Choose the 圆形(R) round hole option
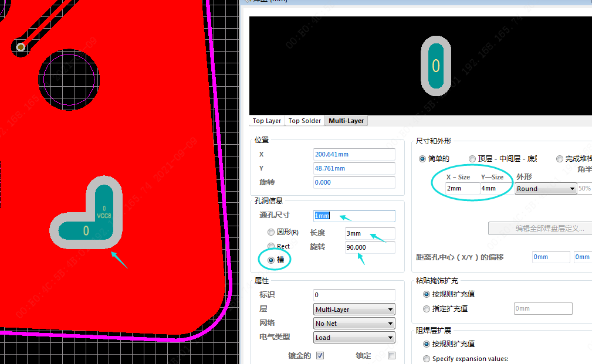The width and height of the screenshot is (592, 364). [271, 233]
